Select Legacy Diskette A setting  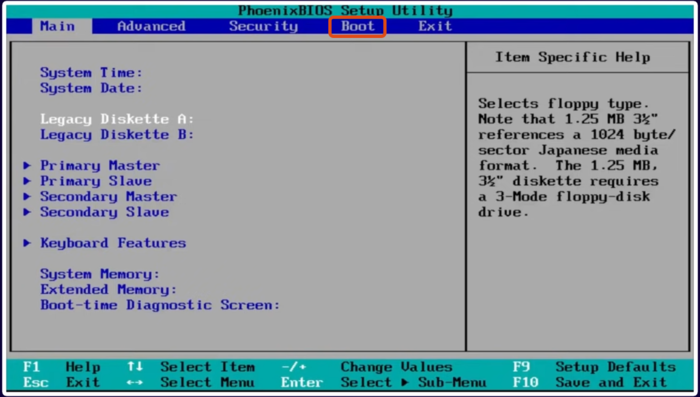[x=117, y=119]
